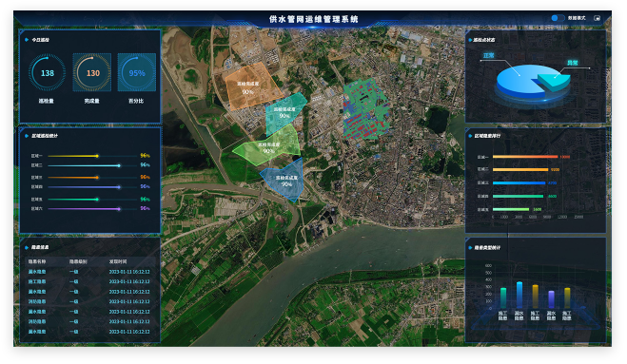This screenshot has width=627, height=364.
Task: Click the 发现时间 table column header
Action: 118,261
